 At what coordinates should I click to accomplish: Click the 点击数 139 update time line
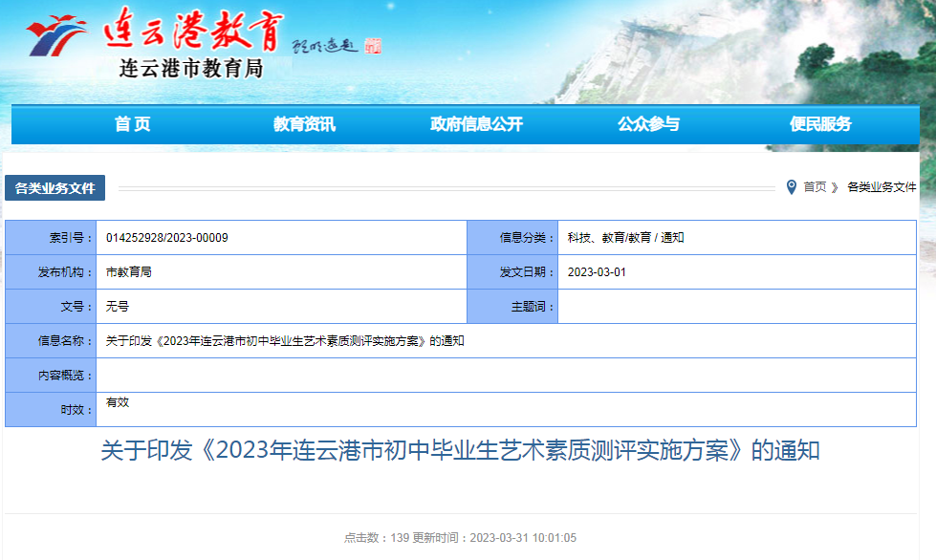pos(460,538)
